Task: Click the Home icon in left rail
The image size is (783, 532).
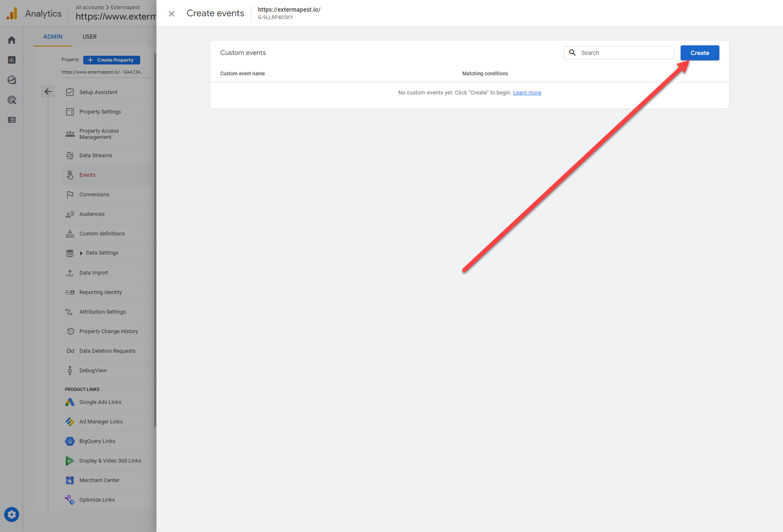Action: [x=12, y=40]
